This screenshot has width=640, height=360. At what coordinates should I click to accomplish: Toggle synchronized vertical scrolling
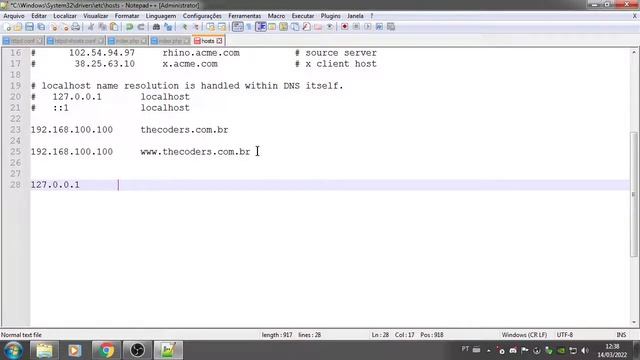pyautogui.click(x=210, y=27)
